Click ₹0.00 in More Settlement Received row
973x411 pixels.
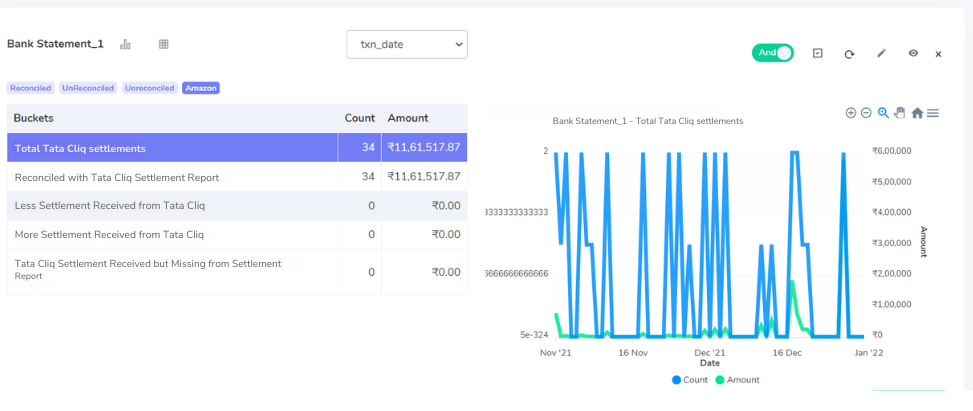tap(446, 235)
